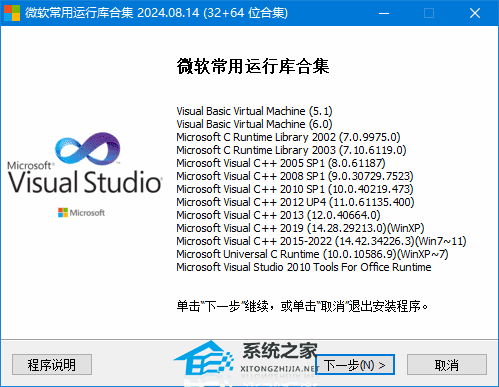Click the Visual C++ 2015-2022 entry
499x387 pixels.
[x=321, y=241]
